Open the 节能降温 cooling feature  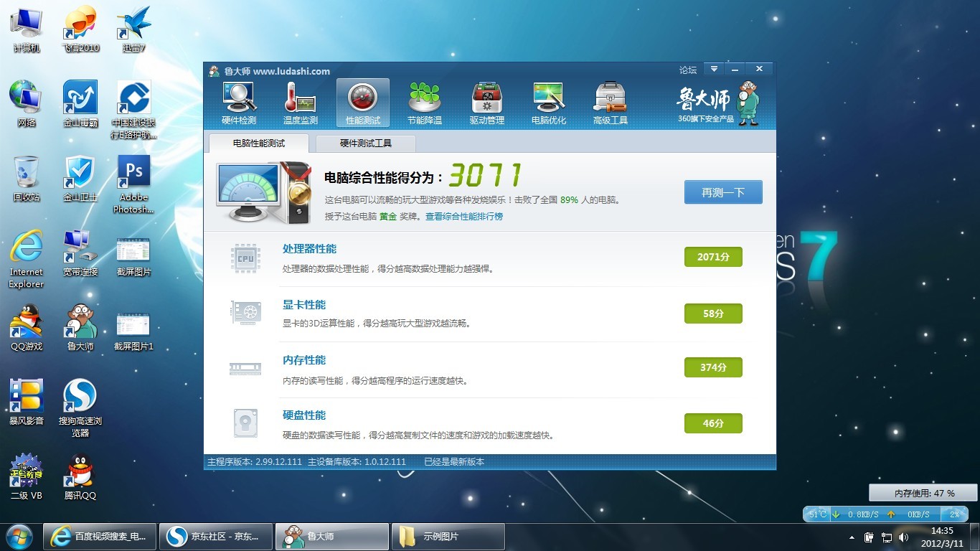(425, 102)
